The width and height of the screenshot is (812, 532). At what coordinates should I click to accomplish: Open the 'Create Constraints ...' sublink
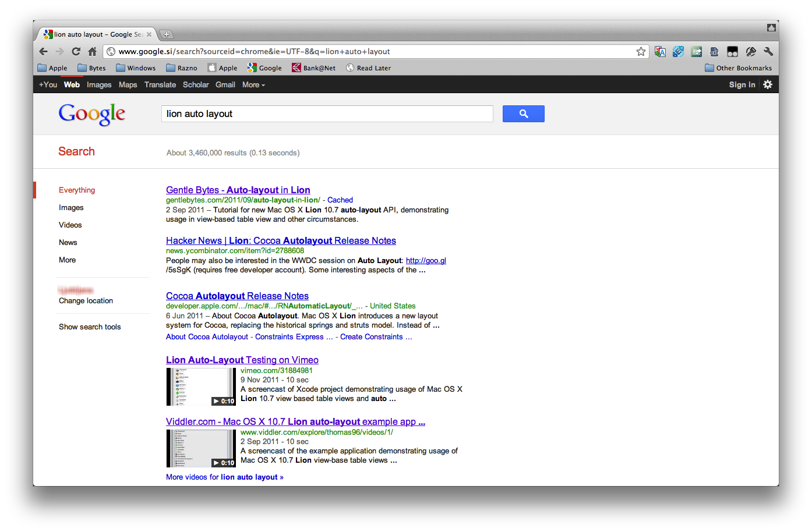point(376,337)
